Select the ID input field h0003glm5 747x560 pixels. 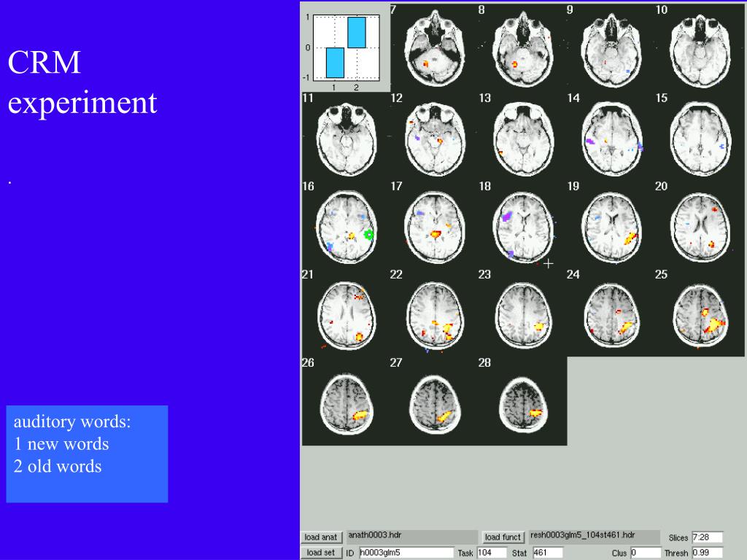tap(406, 553)
